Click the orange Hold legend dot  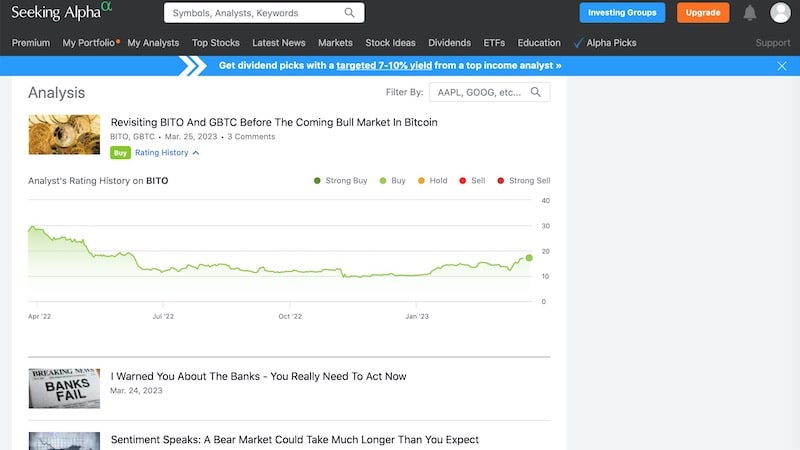point(421,181)
